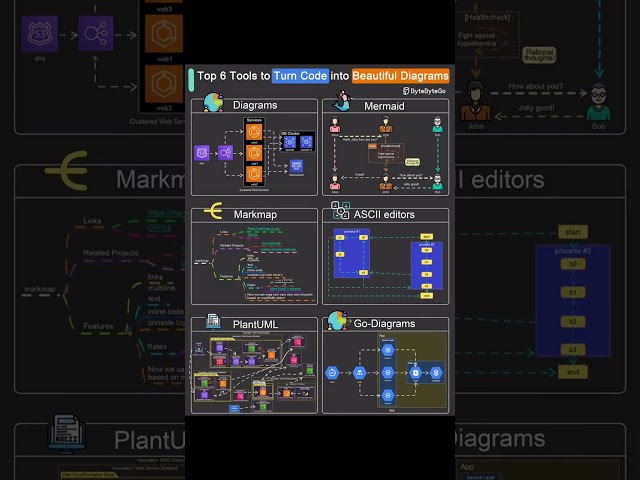Image resolution: width=640 pixels, height=480 pixels.
Task: Click the background 'How about you?' message text
Action: point(536,86)
